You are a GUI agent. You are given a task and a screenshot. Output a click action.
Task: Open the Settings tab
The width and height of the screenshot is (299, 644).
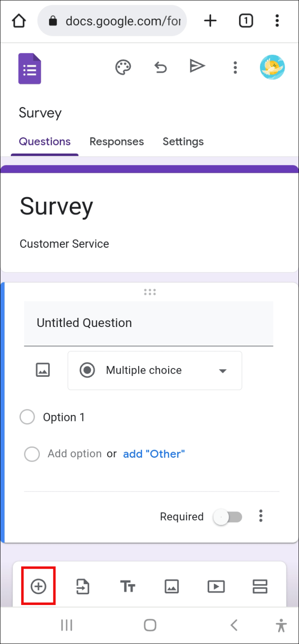tap(183, 142)
